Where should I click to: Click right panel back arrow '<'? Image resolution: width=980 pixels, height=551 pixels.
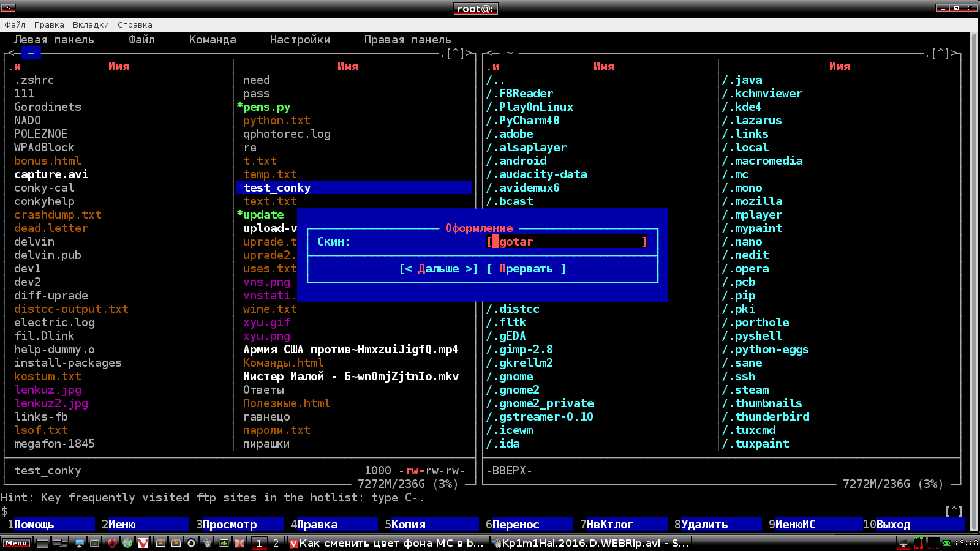[x=489, y=53]
